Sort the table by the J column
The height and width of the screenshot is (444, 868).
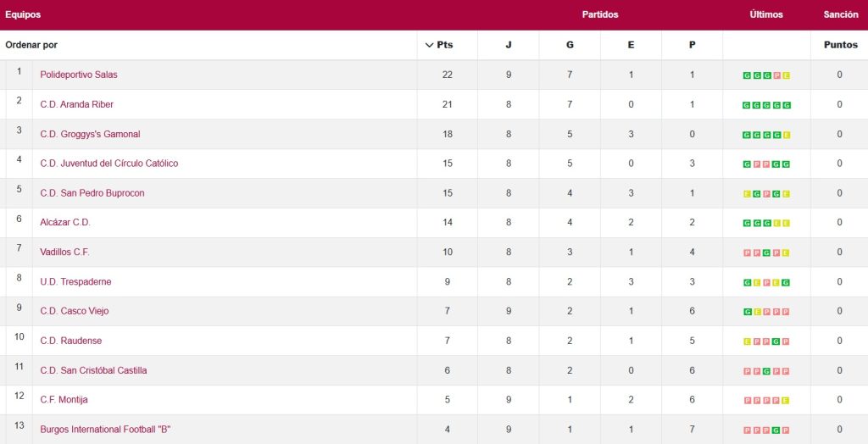click(509, 45)
